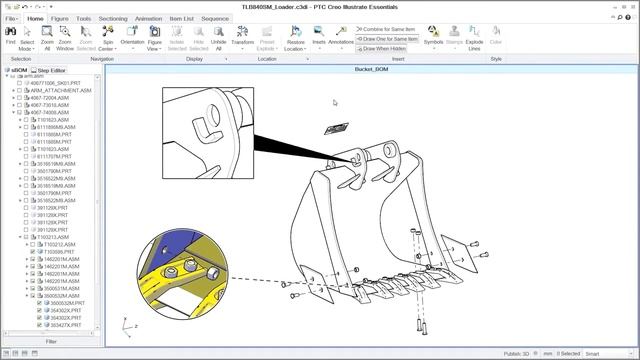Screen dimensions: 640x360
Task: Click the Zoom Selected icon
Action: [x=86, y=31]
